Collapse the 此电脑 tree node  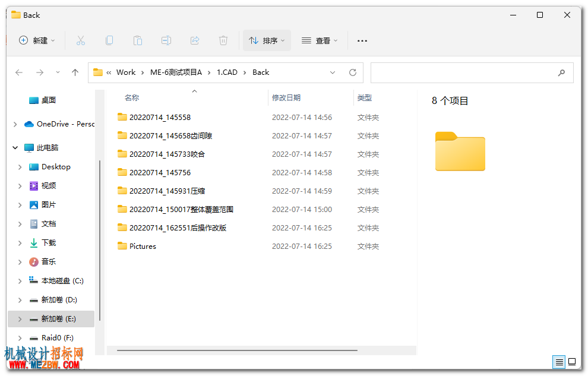coord(15,148)
